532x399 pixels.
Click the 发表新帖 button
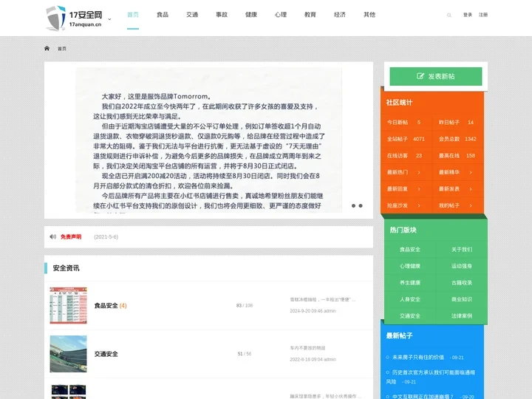436,76
